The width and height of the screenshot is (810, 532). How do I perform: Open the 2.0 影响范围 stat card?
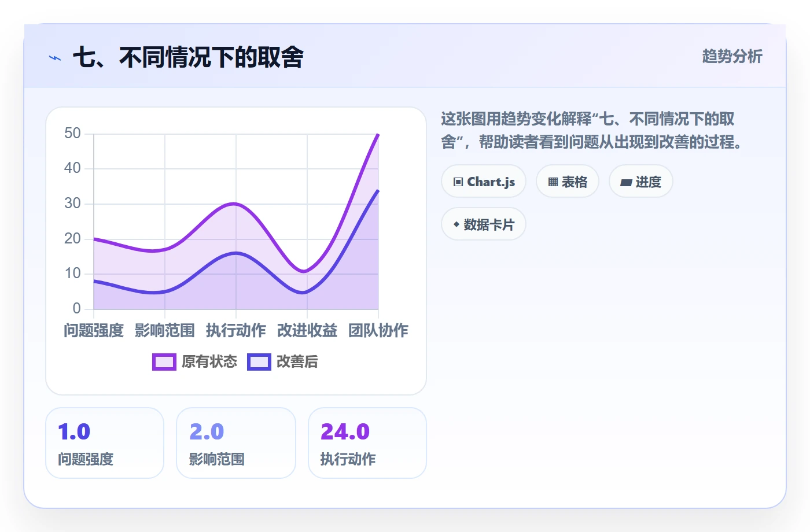click(x=236, y=443)
